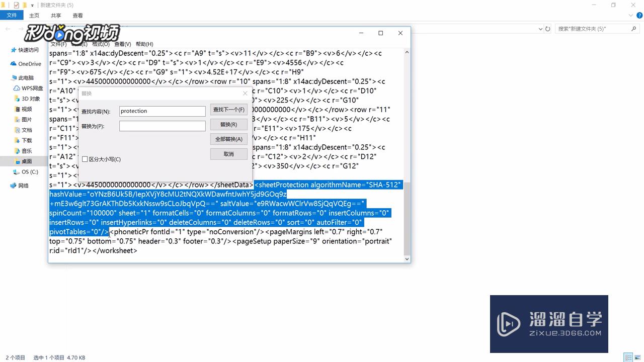Open the Explorer 查看 ribbon tab
The width and height of the screenshot is (644, 362).
77,16
